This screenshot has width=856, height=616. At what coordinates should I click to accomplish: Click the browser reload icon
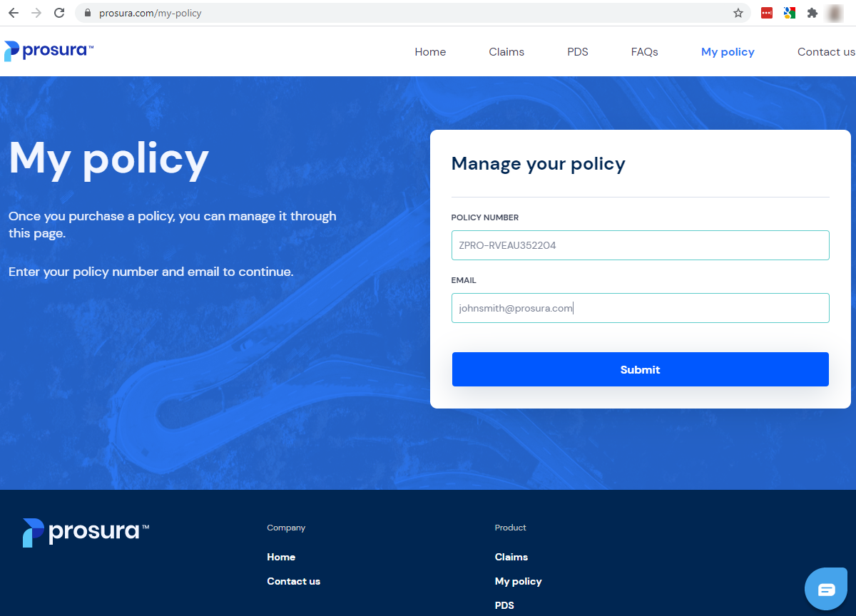click(x=59, y=13)
